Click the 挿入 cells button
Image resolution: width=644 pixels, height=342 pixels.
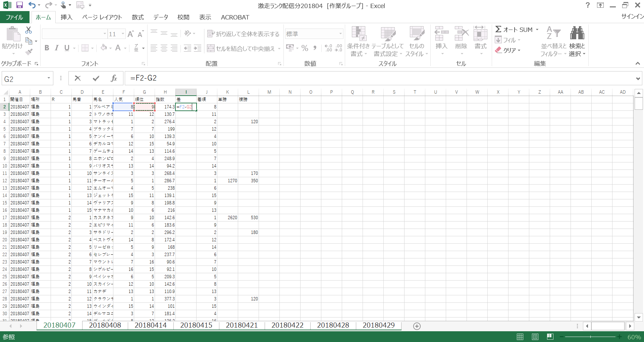tap(441, 41)
